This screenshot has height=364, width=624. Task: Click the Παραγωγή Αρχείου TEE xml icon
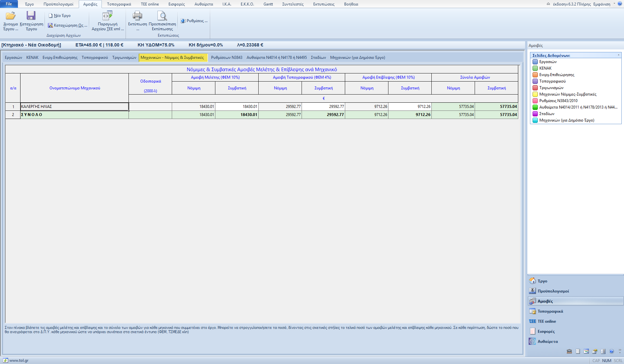(x=107, y=16)
